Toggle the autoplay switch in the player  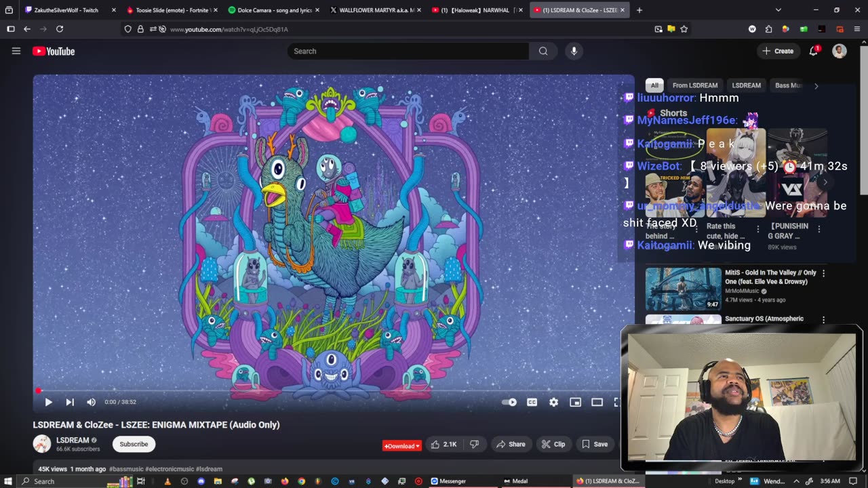[x=509, y=402]
